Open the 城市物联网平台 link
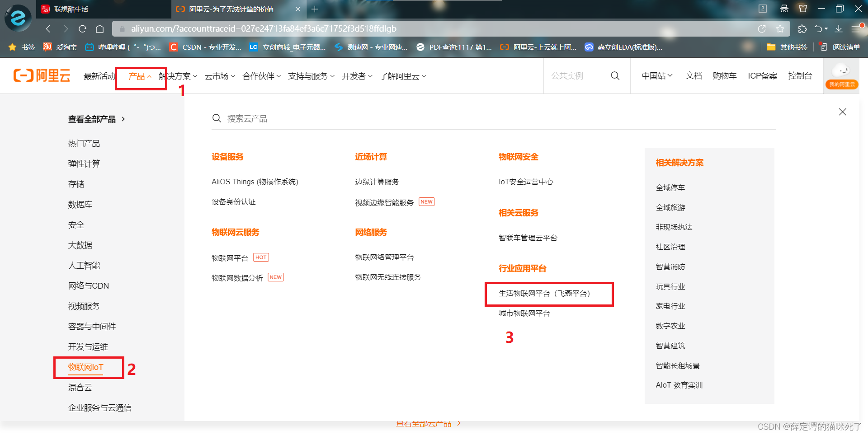This screenshot has width=868, height=435. pos(524,313)
